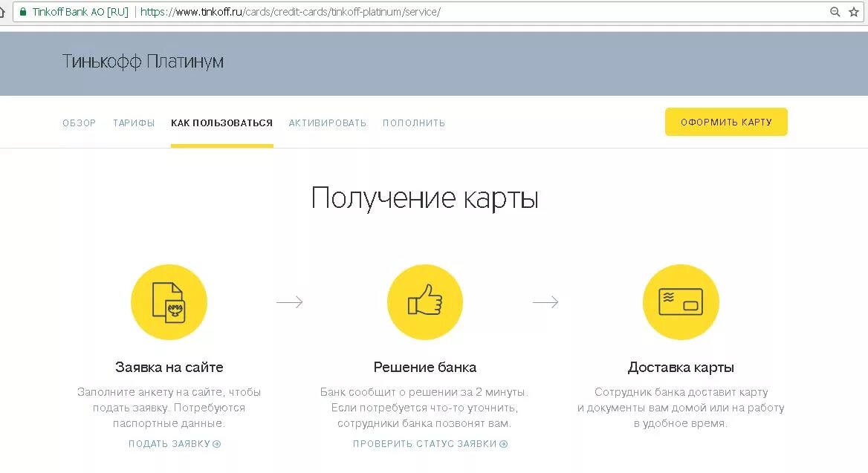Screen dimensions: 868x473
Task: Click the card delivery icon
Action: pos(681,302)
